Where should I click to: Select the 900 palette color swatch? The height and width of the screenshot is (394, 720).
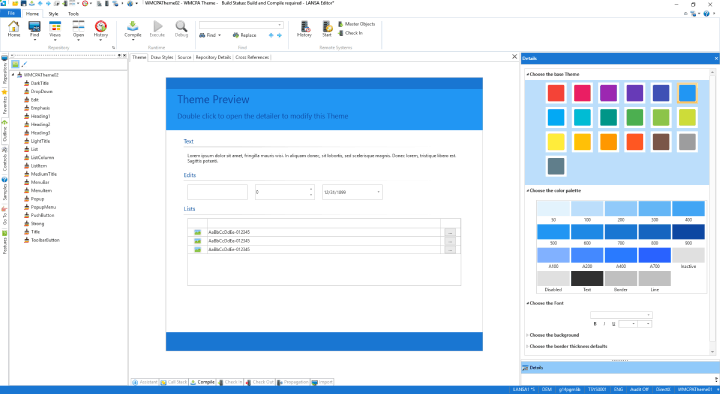688,231
